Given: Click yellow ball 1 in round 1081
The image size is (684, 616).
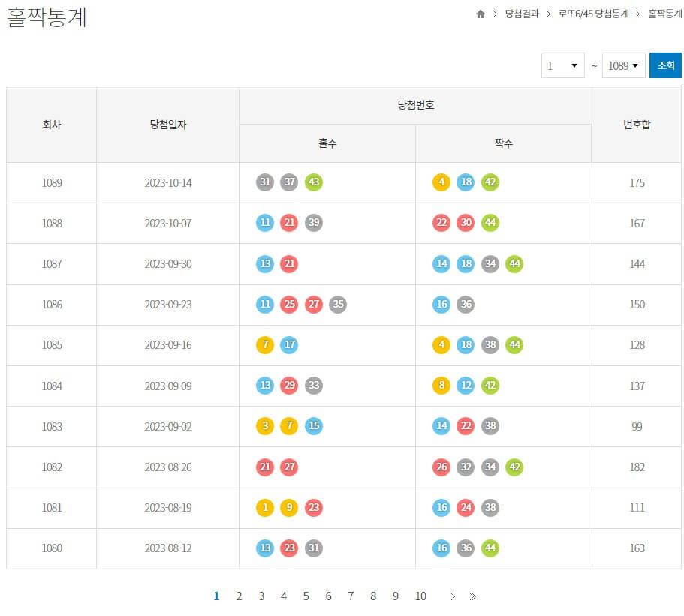Looking at the screenshot, I should 265,507.
